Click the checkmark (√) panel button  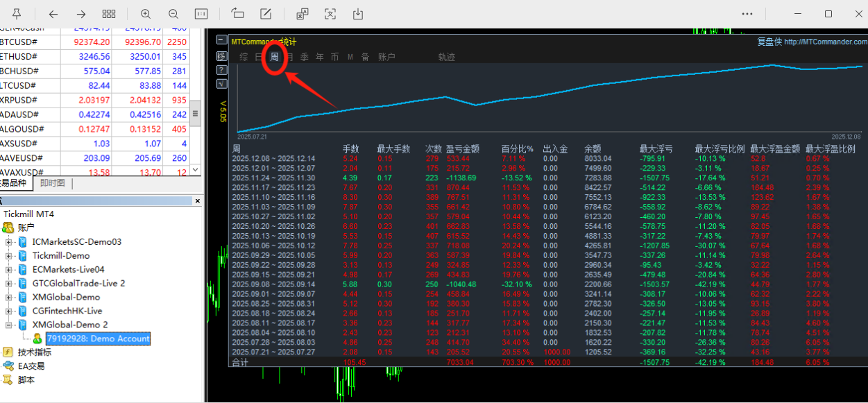point(221,83)
